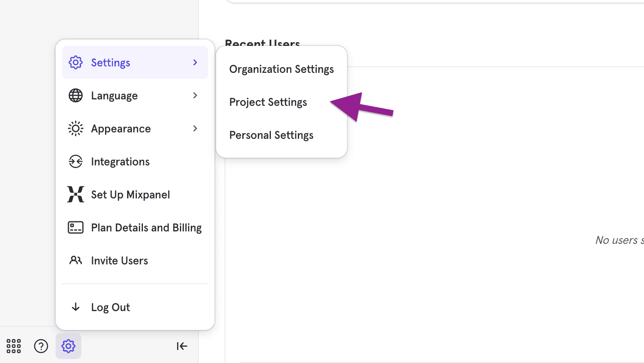The width and height of the screenshot is (644, 363).
Task: Click the Mixpanel X logo icon
Action: [76, 194]
